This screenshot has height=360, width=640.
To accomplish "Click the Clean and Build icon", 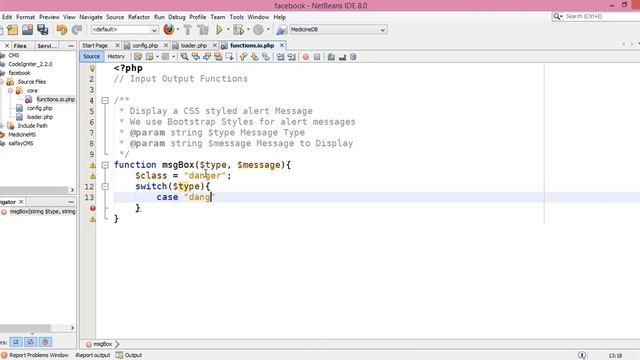I will [203, 30].
